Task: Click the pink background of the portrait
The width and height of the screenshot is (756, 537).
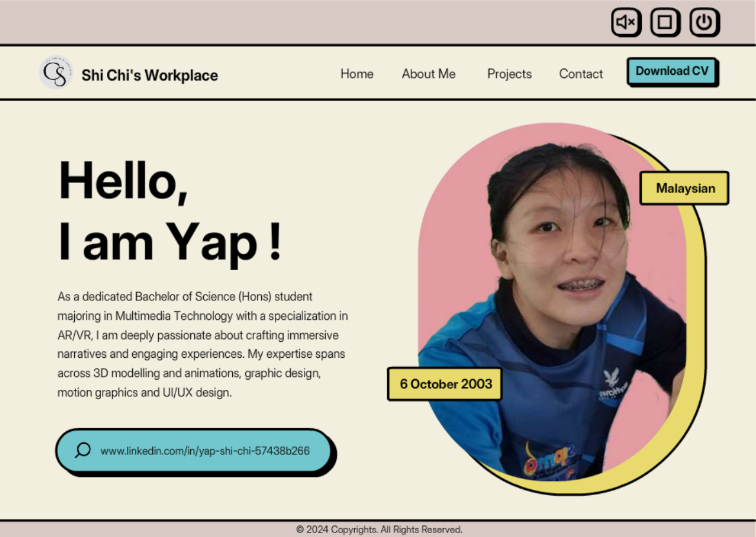Action: point(452,193)
